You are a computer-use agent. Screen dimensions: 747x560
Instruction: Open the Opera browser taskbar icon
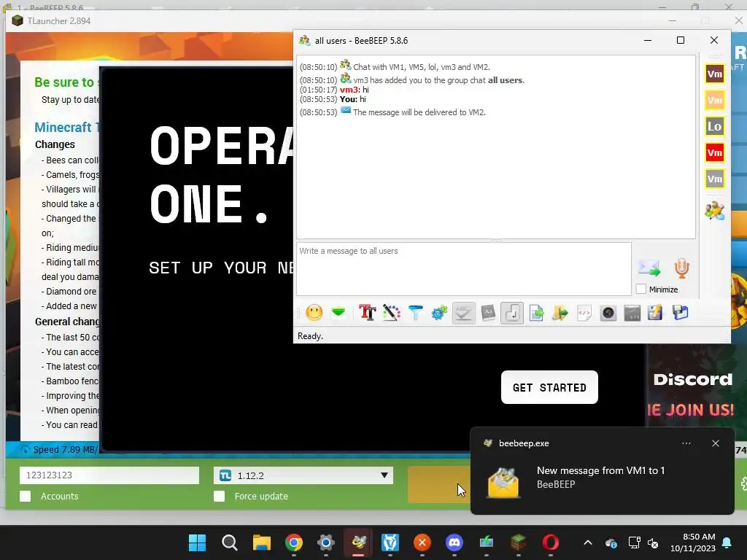coord(551,542)
